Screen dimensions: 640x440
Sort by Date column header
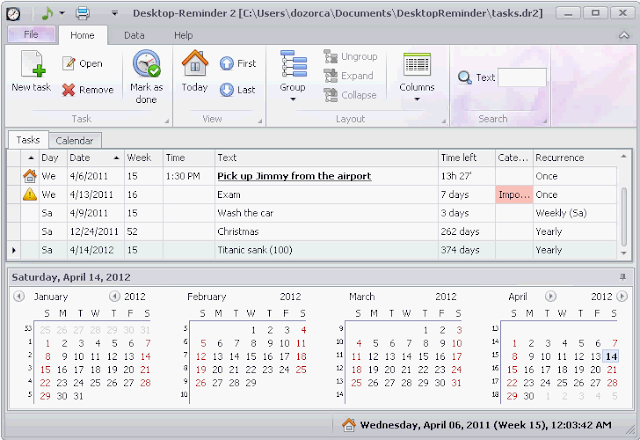[x=96, y=158]
